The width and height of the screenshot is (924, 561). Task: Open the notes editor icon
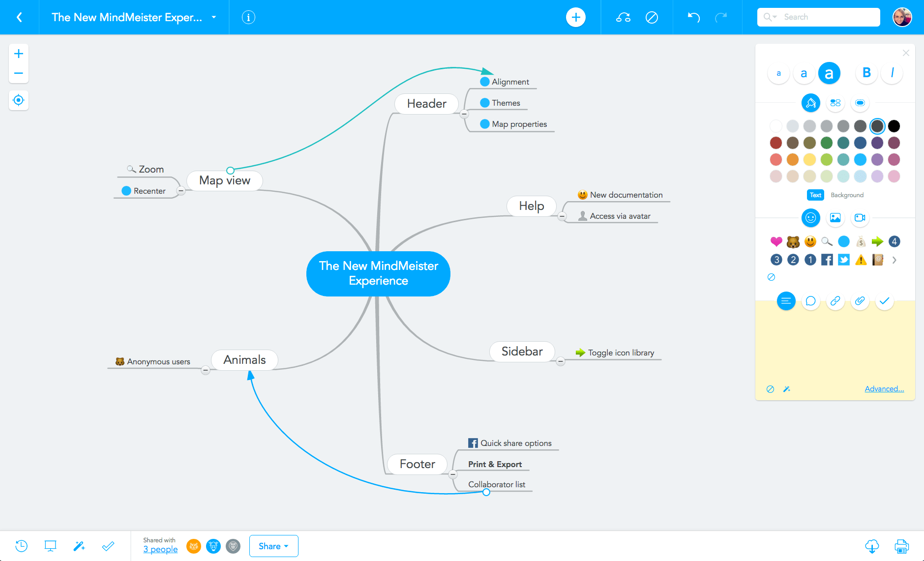pyautogui.click(x=786, y=301)
